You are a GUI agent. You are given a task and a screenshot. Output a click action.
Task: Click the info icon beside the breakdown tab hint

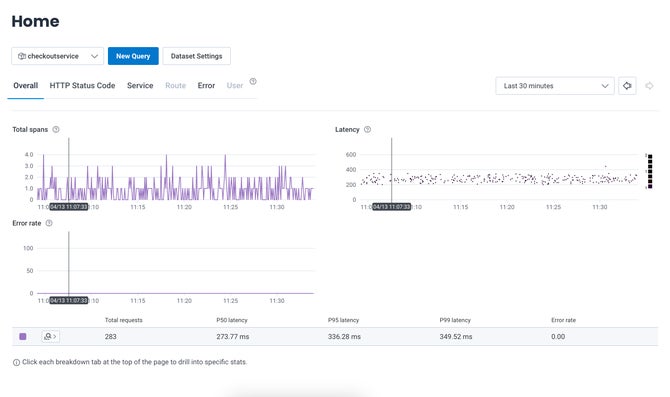tap(16, 362)
